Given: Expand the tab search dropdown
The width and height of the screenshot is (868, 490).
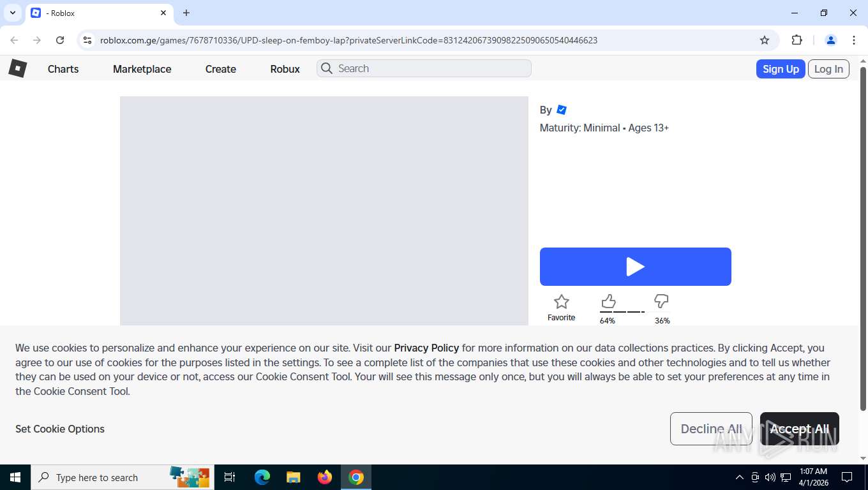Looking at the screenshot, I should (12, 13).
